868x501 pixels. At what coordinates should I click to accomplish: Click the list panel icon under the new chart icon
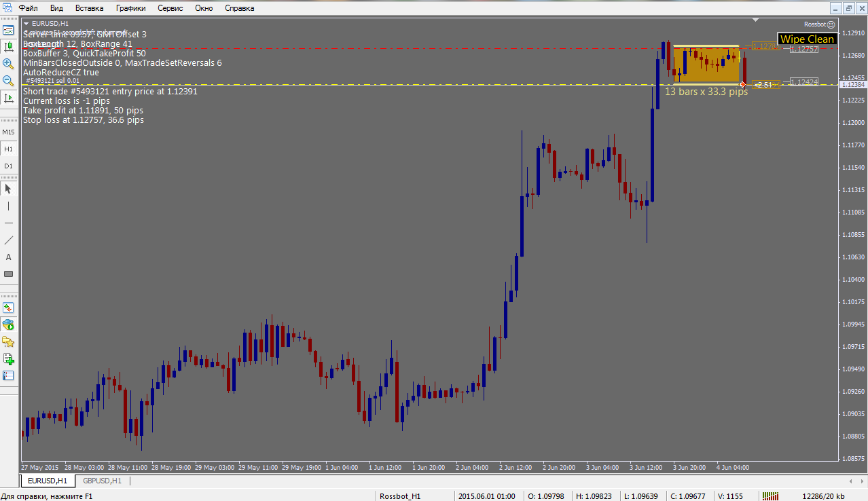click(8, 375)
